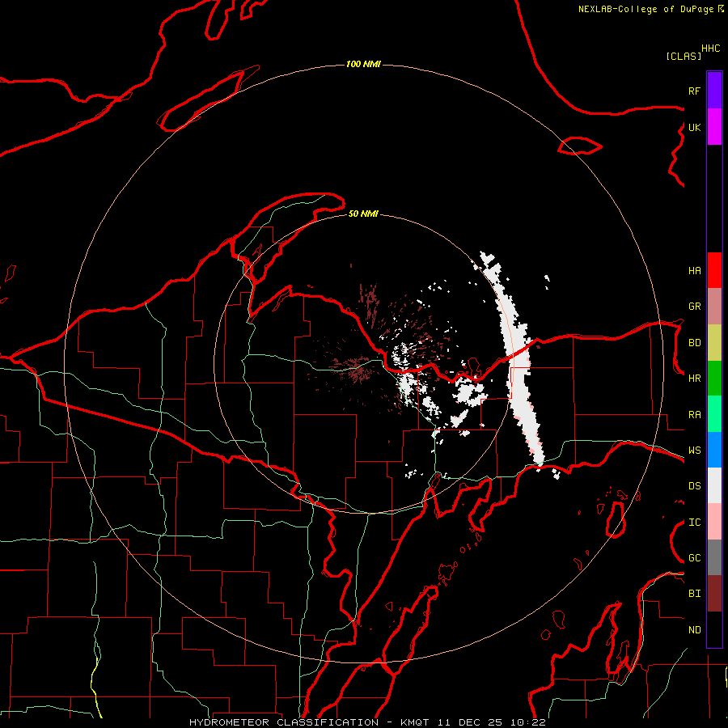The image size is (728, 728).
Task: Click the IC legend label
Action: tap(694, 523)
